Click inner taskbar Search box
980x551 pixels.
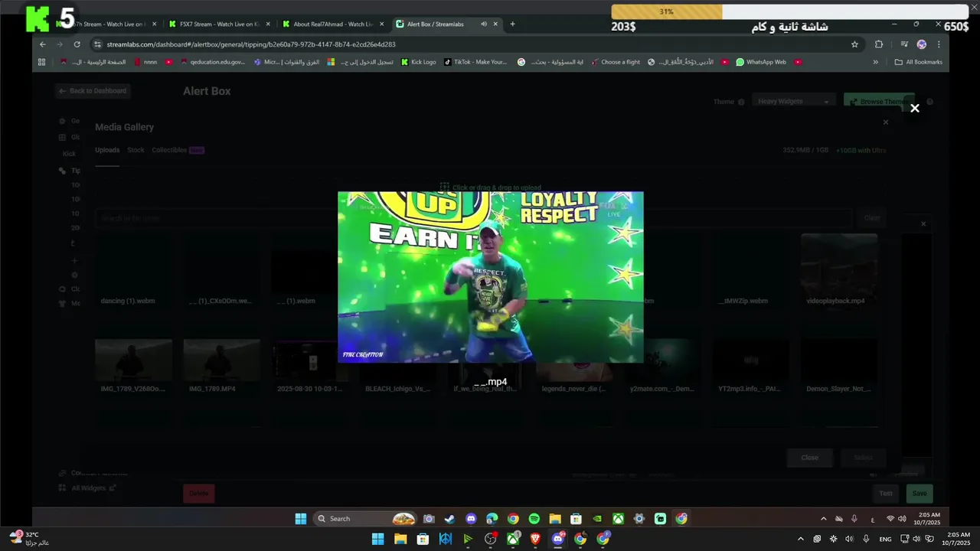pyautogui.click(x=364, y=519)
